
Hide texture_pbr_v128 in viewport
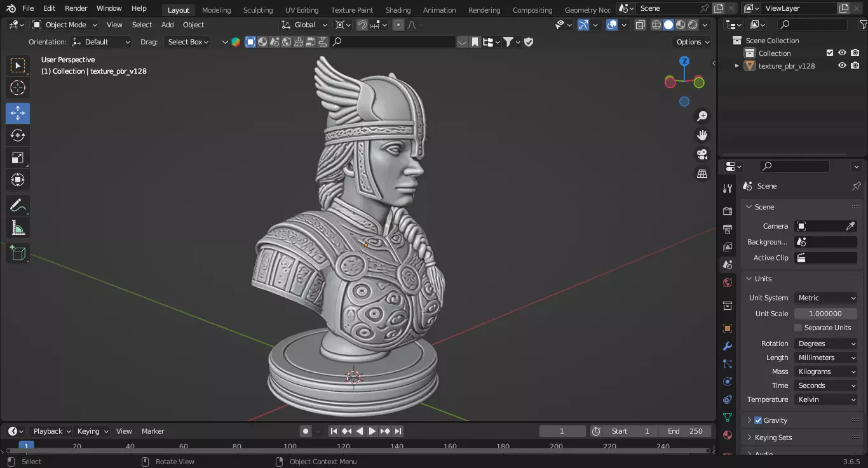pyautogui.click(x=842, y=65)
